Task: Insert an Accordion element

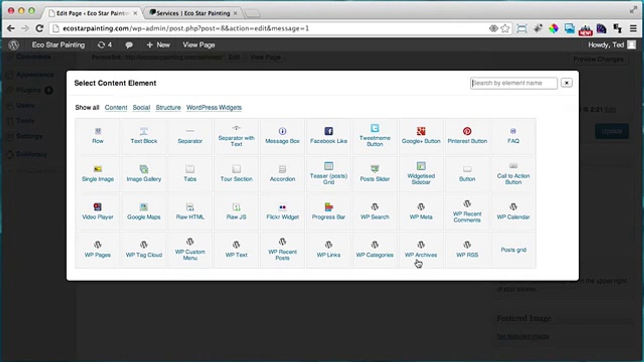Action: (282, 174)
